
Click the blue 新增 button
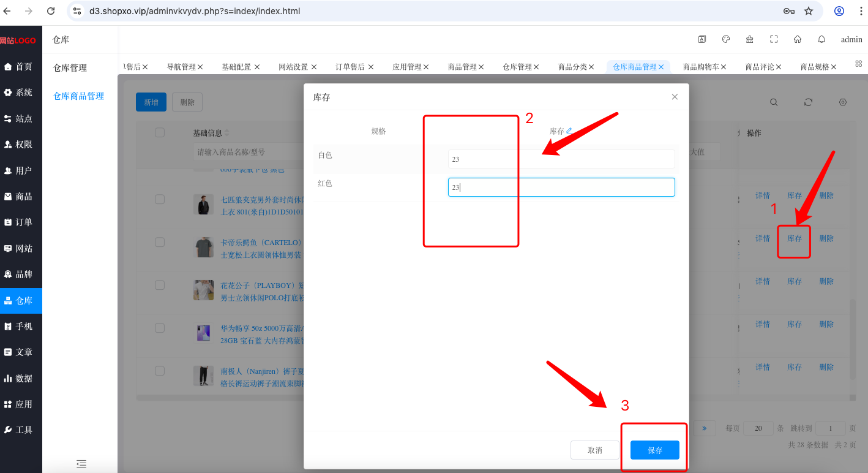tap(151, 102)
